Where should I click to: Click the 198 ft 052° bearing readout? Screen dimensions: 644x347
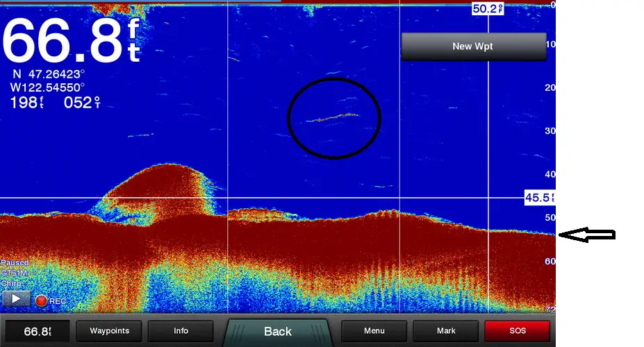coord(56,103)
